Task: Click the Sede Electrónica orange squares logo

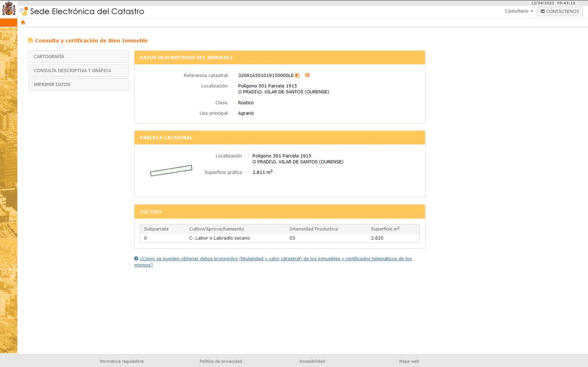Action: point(24,11)
